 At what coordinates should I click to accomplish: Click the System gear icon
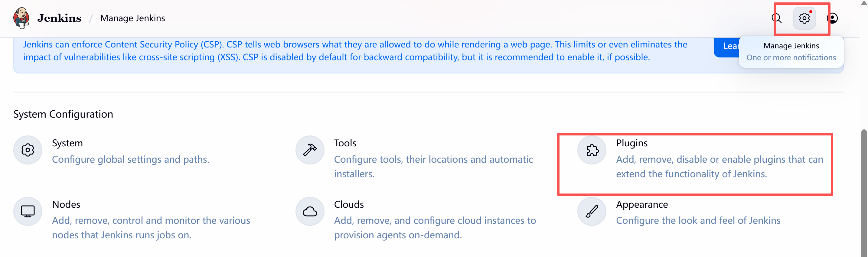click(28, 150)
